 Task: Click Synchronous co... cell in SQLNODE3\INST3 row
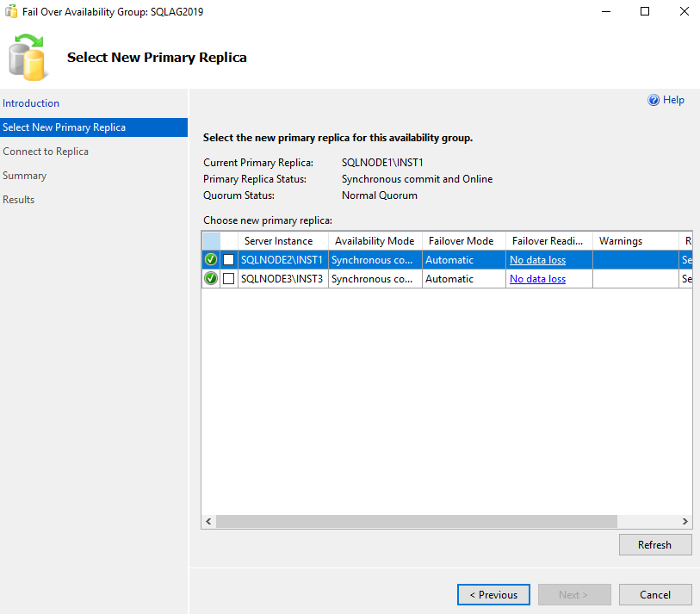(375, 279)
